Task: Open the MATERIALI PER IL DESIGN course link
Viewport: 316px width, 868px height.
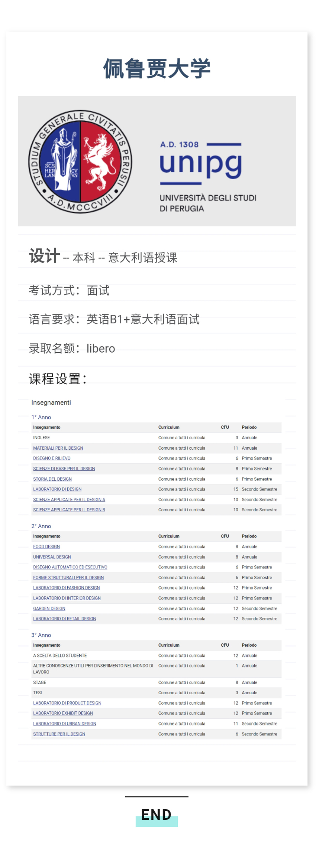Action: 58,448
